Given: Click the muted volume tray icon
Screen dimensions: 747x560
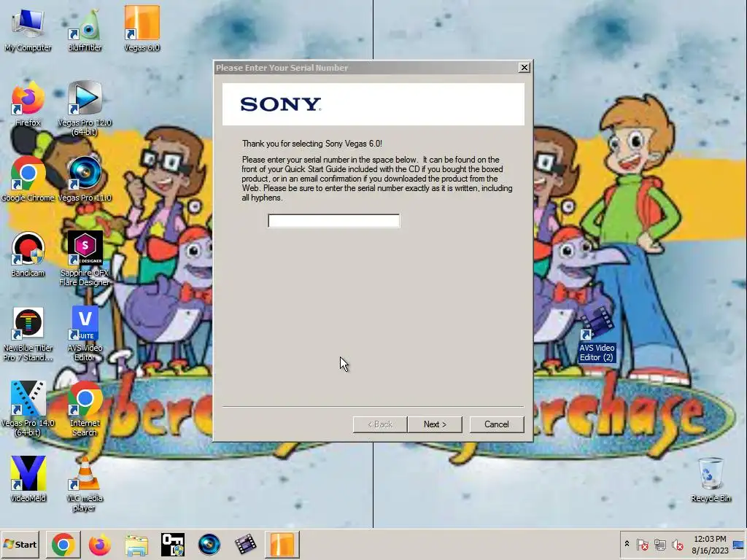Looking at the screenshot, I should coord(677,544).
